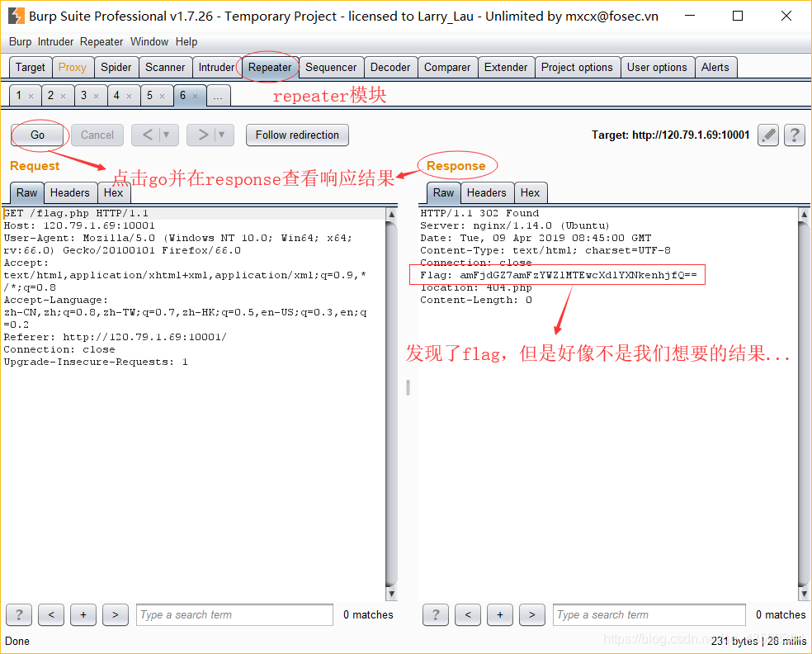The image size is (812, 654).
Task: Click plus button beside response search
Action: click(500, 615)
